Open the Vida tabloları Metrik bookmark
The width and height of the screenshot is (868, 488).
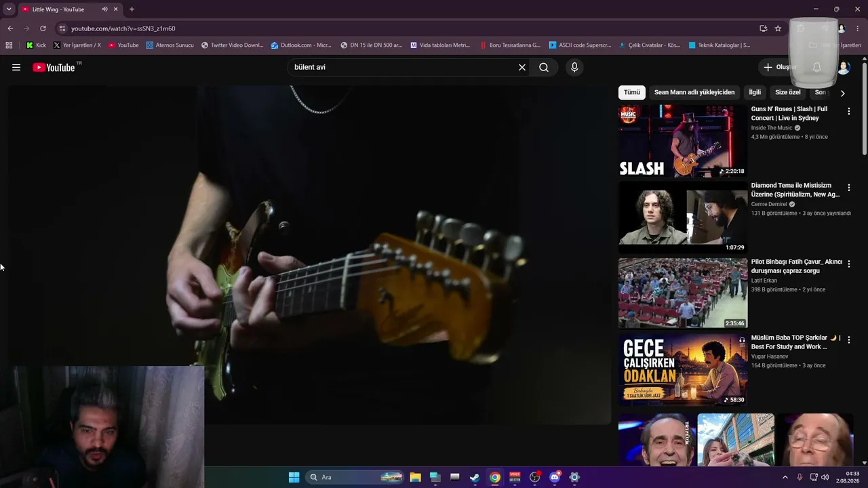(x=440, y=45)
